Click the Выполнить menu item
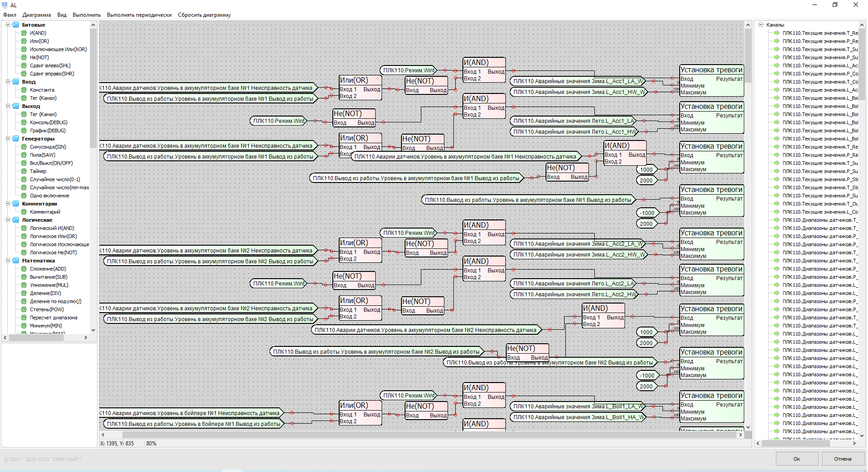Viewport: 868px width, 472px height. click(x=87, y=15)
